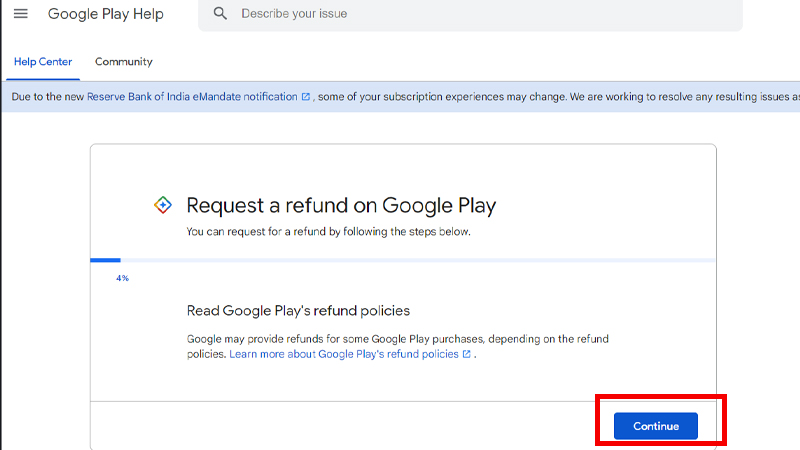Select the 'You can request for a refund' subtitle
The height and width of the screenshot is (450, 800).
(x=329, y=232)
